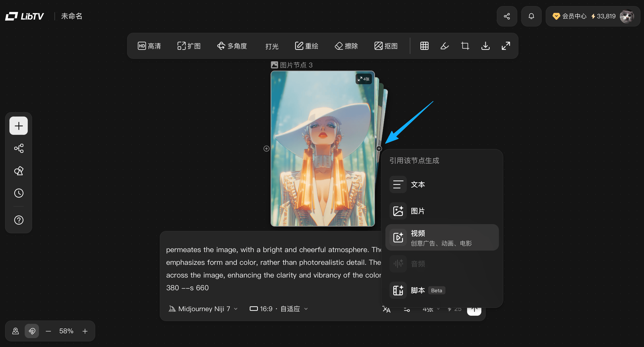
Task: Open the 多角度 multi-angle tool
Action: point(232,46)
